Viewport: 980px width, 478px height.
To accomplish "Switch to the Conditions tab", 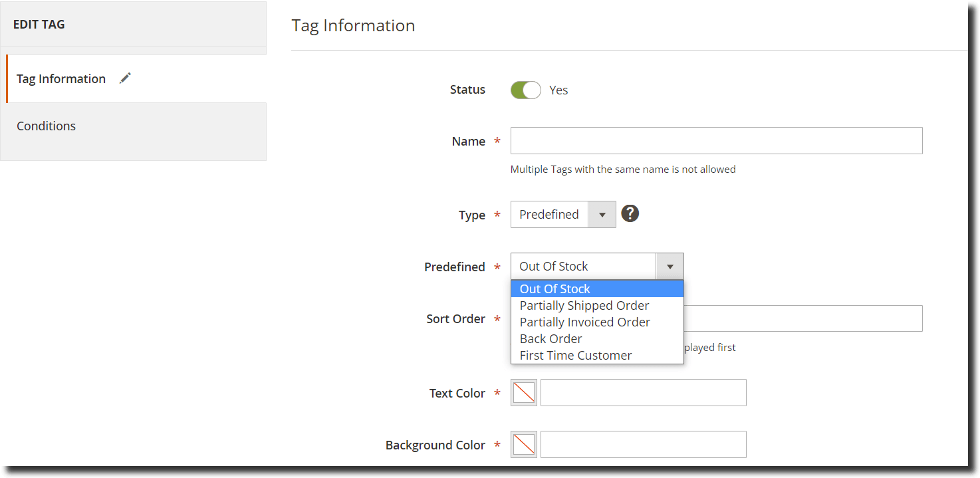I will point(47,126).
